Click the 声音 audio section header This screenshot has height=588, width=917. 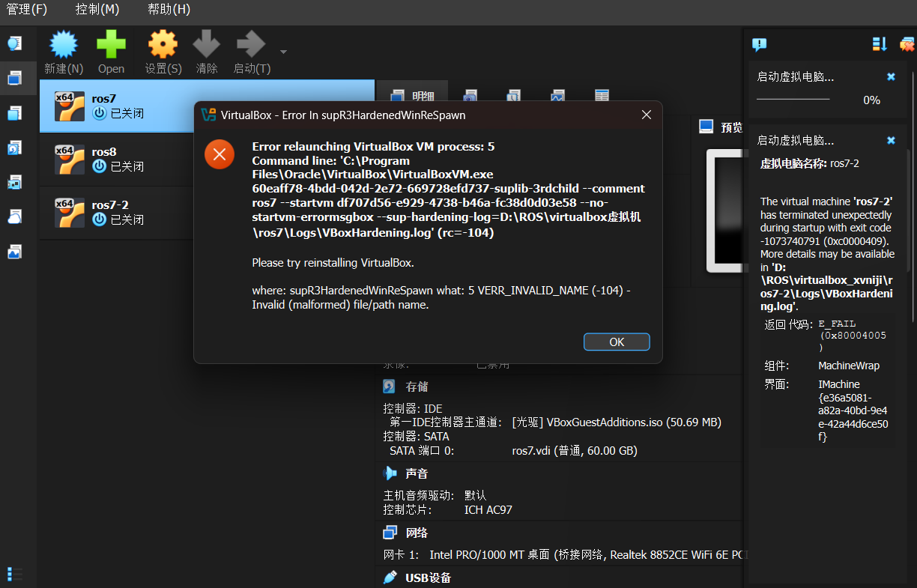click(x=417, y=473)
